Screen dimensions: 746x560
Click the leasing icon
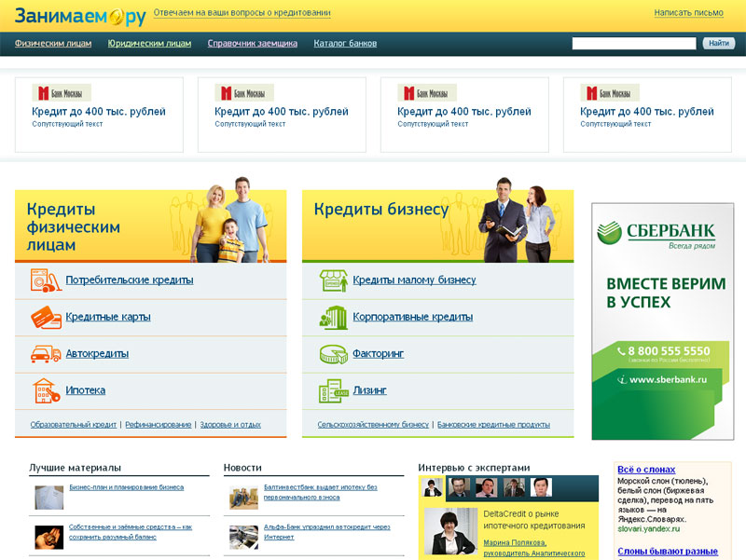[x=333, y=390]
